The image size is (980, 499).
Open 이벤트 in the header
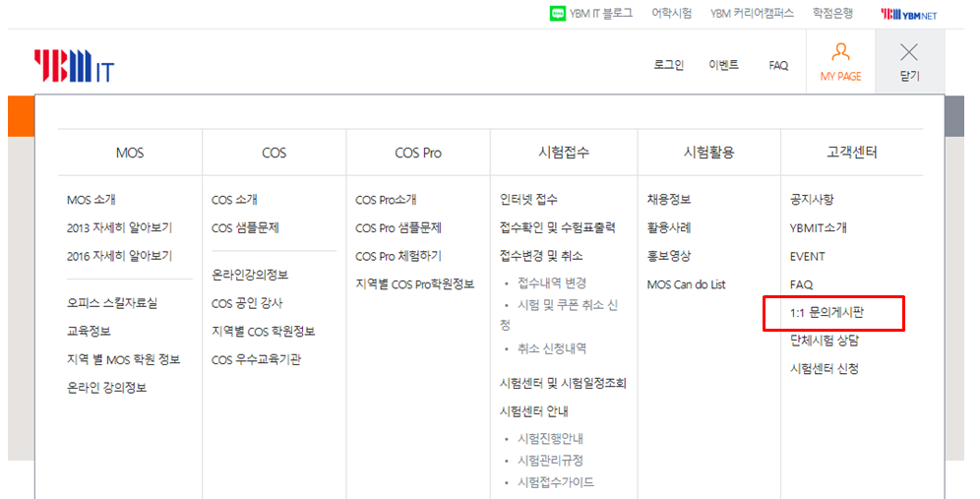pyautogui.click(x=724, y=65)
